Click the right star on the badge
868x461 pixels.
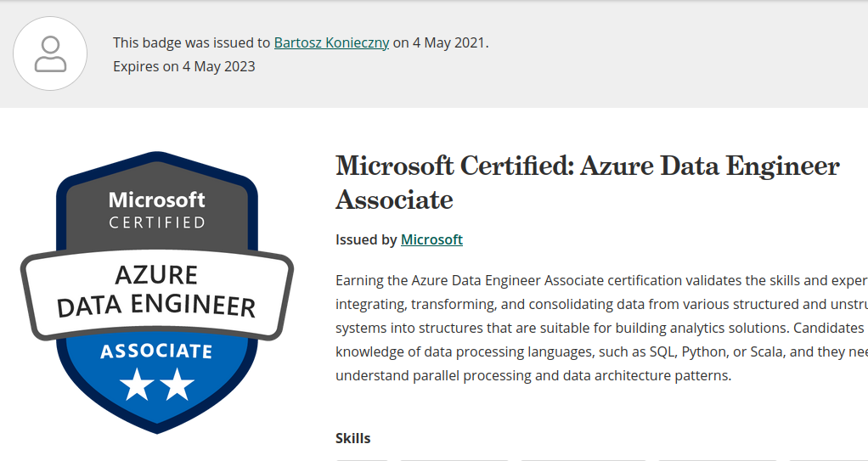point(178,385)
